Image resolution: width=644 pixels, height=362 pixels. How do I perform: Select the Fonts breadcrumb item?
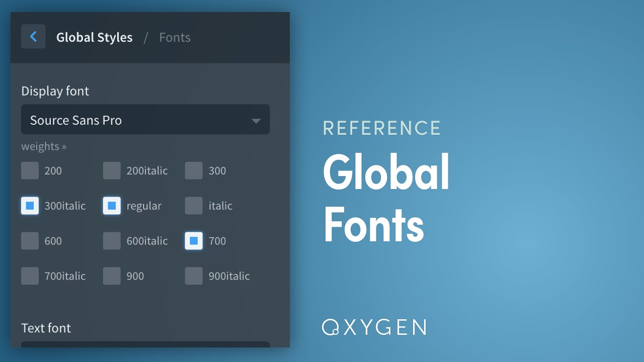[x=175, y=37]
